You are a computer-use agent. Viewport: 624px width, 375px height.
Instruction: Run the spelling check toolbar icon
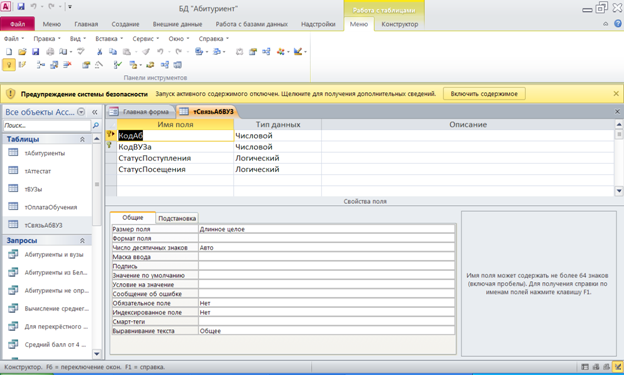[x=81, y=52]
